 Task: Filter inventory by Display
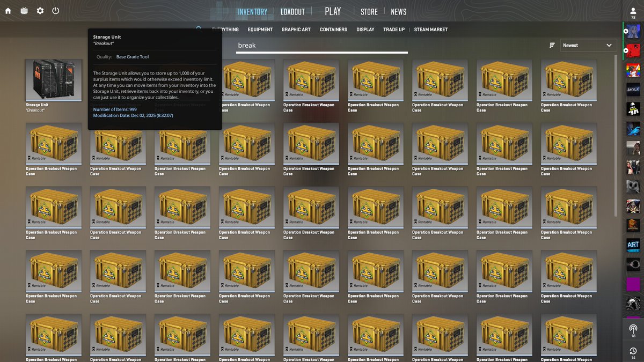pyautogui.click(x=365, y=29)
